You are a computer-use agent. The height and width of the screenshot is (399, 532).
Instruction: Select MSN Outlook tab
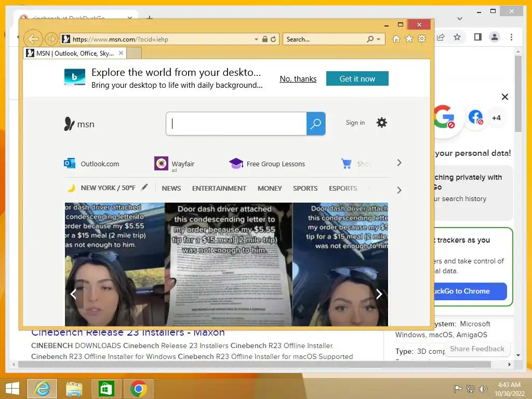pos(75,54)
